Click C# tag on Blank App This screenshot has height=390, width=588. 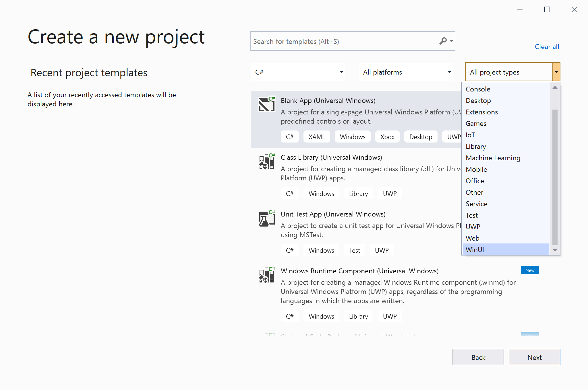[290, 137]
